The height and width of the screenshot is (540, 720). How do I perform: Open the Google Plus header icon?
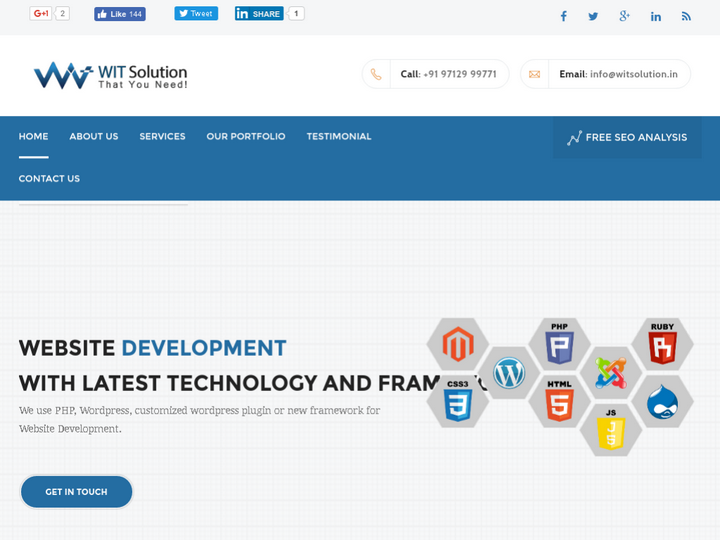[624, 16]
